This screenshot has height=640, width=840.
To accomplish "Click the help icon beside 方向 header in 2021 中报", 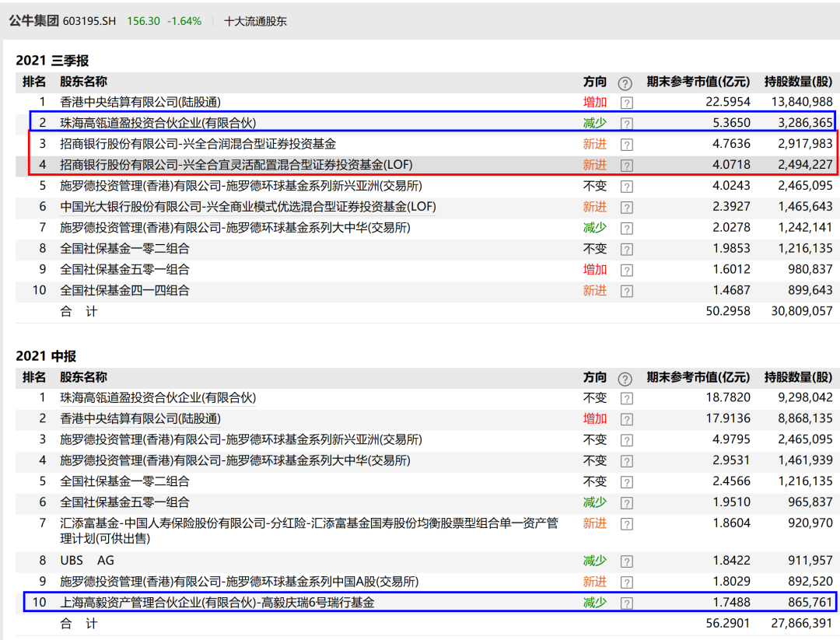I will tap(625, 379).
